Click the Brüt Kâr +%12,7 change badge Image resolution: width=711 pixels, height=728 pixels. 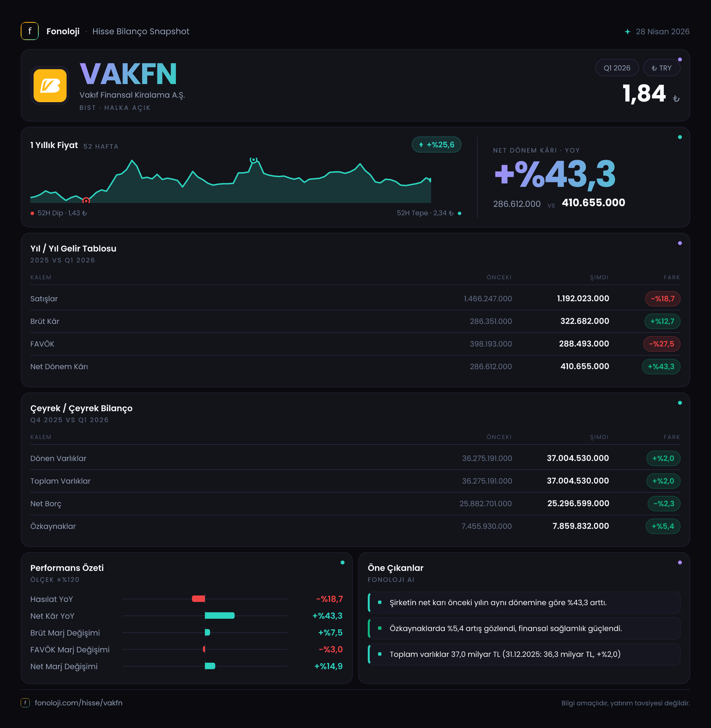pyautogui.click(x=662, y=321)
